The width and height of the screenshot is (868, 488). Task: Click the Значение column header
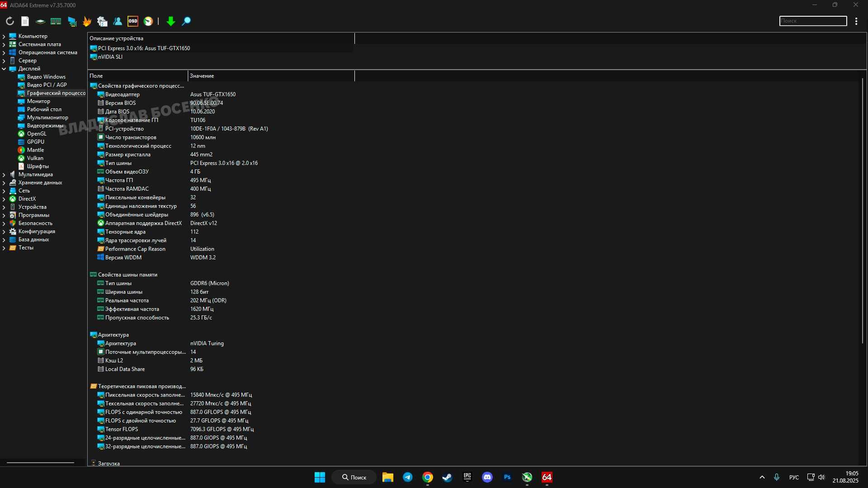click(x=271, y=76)
